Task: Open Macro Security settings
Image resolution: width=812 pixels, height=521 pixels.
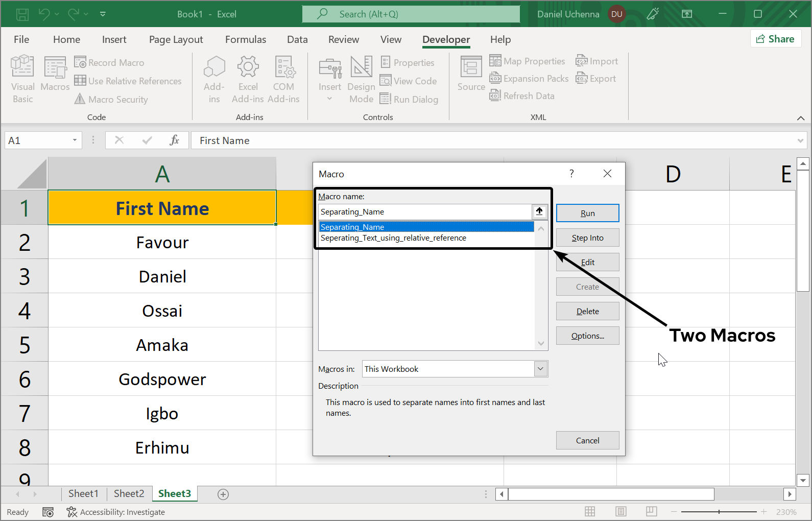Action: (x=111, y=99)
